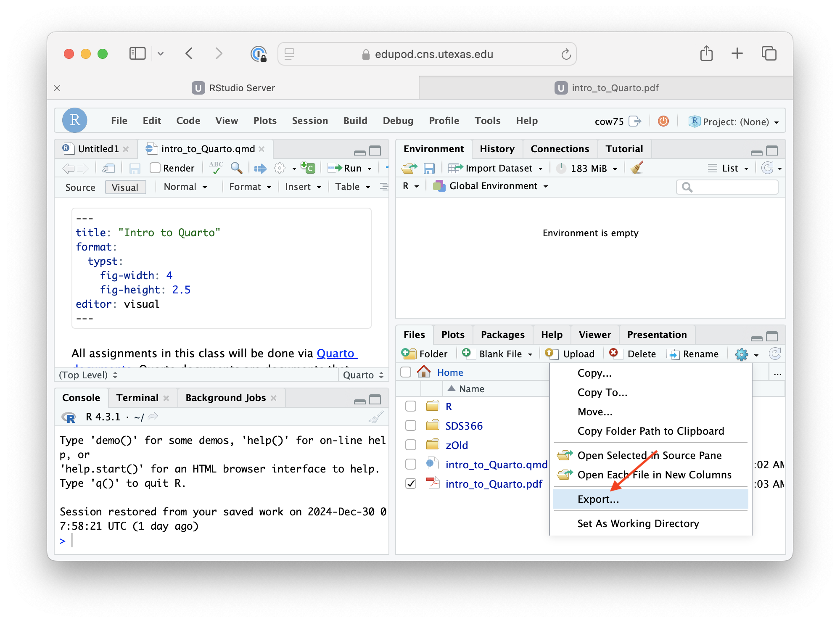Select Export... from the context menu
This screenshot has height=623, width=840.
click(x=598, y=499)
